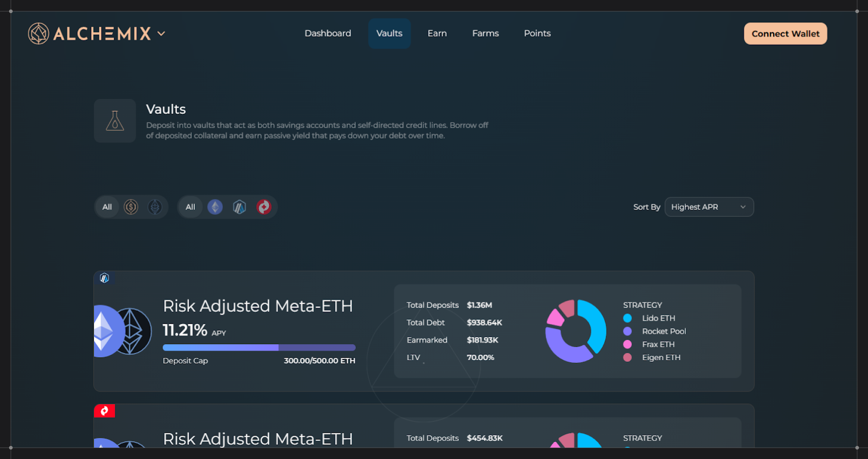
Task: Open the Sort By Highest APR dropdown
Action: coord(708,207)
